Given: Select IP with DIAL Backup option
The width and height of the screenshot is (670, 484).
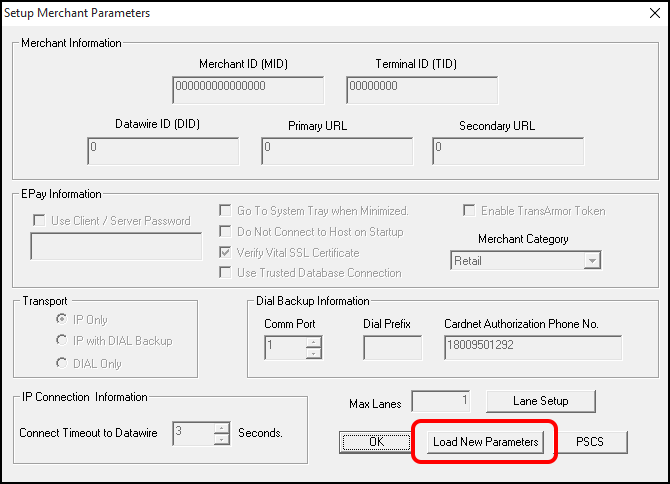Looking at the screenshot, I should click(x=62, y=340).
